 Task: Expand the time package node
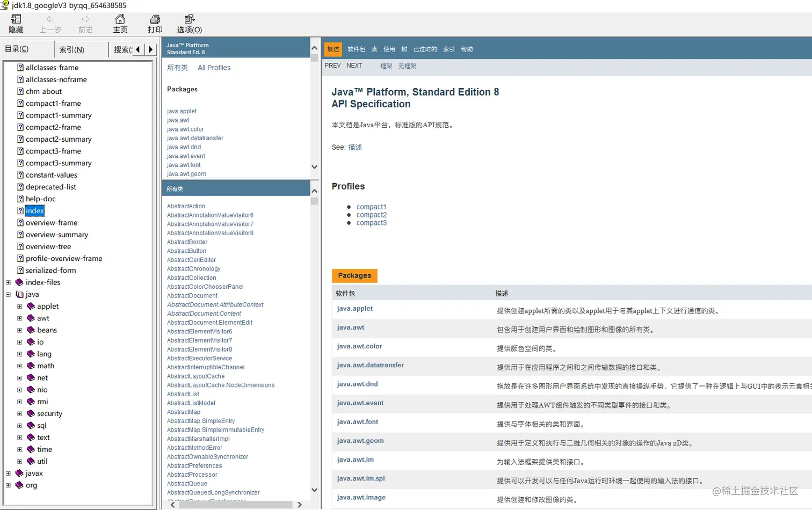pos(20,449)
